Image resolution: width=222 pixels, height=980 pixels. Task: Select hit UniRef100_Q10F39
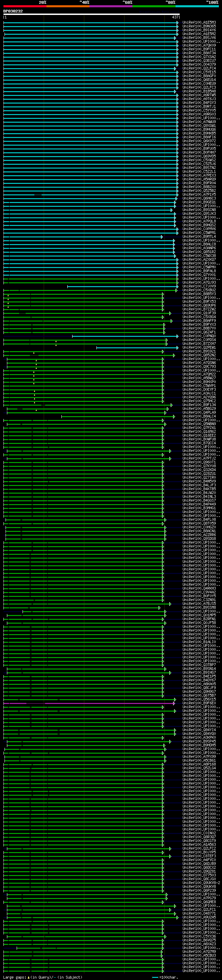(x=199, y=313)
